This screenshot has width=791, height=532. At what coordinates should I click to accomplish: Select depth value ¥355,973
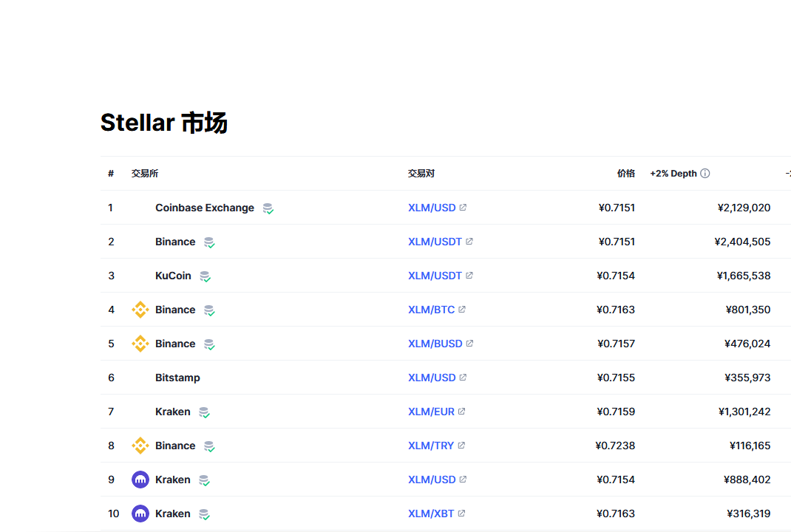tap(747, 378)
